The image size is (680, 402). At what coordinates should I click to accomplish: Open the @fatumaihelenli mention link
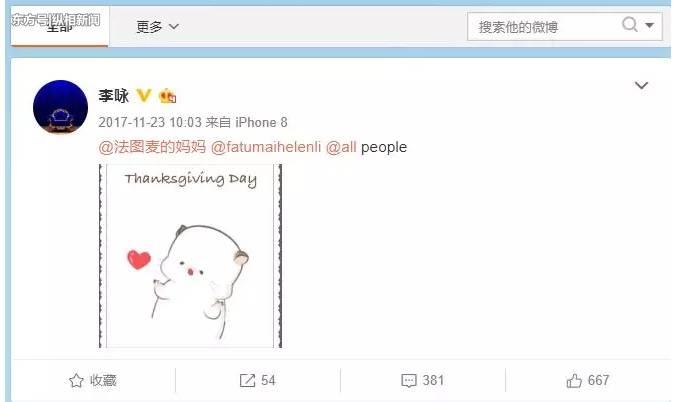[x=266, y=147]
